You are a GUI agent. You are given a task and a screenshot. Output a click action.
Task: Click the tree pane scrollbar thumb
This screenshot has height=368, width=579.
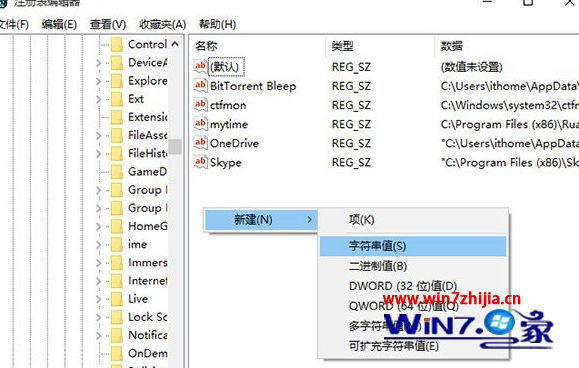[x=175, y=147]
